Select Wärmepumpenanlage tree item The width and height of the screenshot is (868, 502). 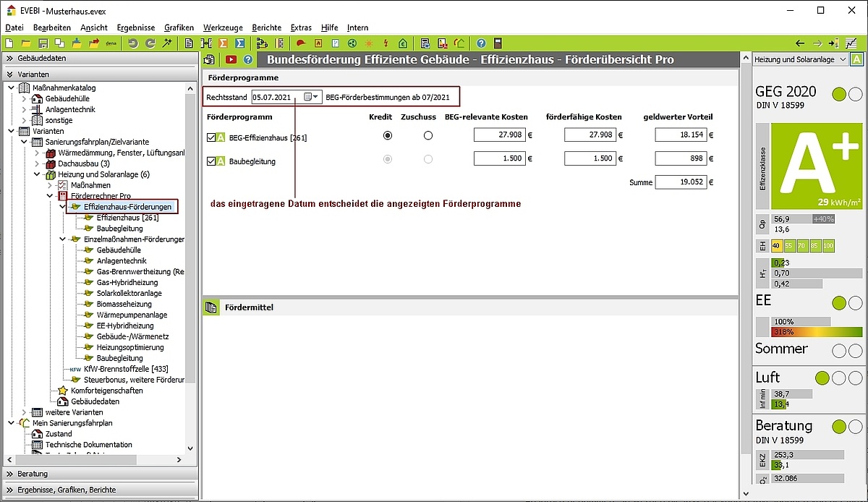[x=132, y=315]
